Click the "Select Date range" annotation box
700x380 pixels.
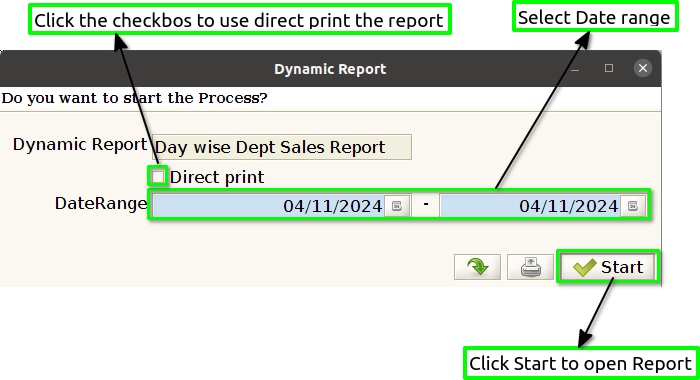pyautogui.click(x=595, y=17)
